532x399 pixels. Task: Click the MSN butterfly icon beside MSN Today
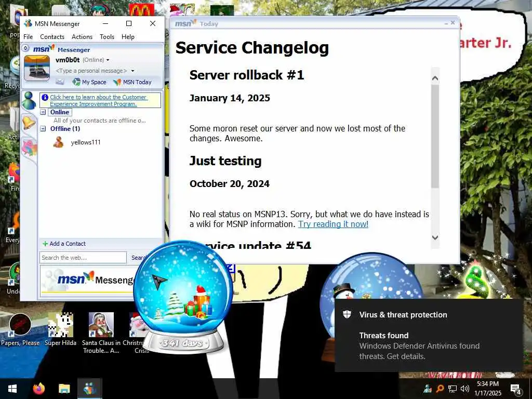[x=117, y=82]
